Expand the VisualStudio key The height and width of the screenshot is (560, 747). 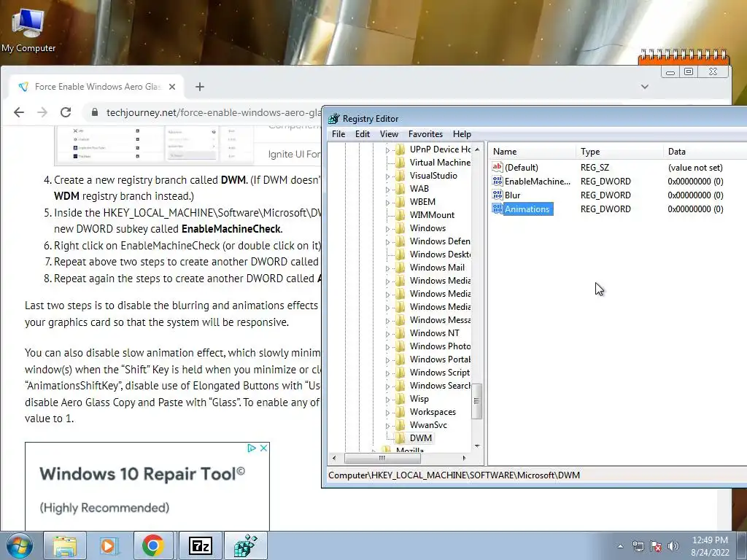pos(387,176)
